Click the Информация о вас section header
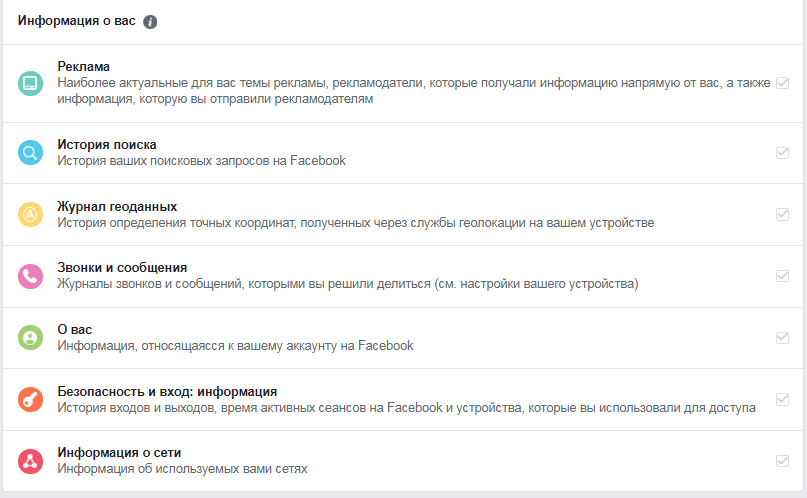 click(77, 21)
